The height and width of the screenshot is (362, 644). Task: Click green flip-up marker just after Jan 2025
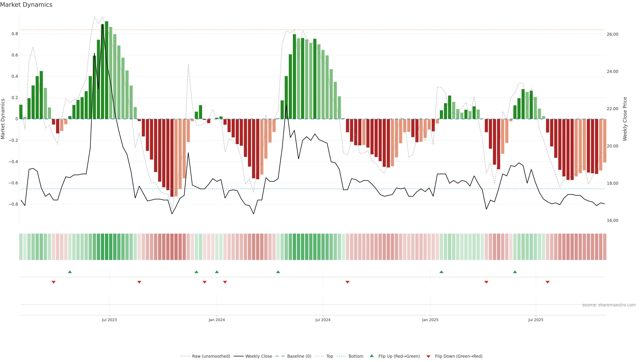pyautogui.click(x=441, y=272)
